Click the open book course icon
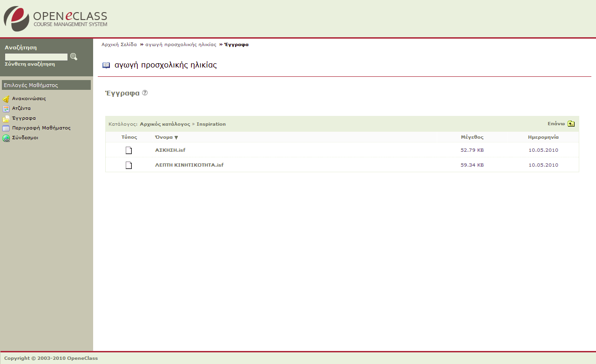This screenshot has width=596, height=364. (106, 65)
